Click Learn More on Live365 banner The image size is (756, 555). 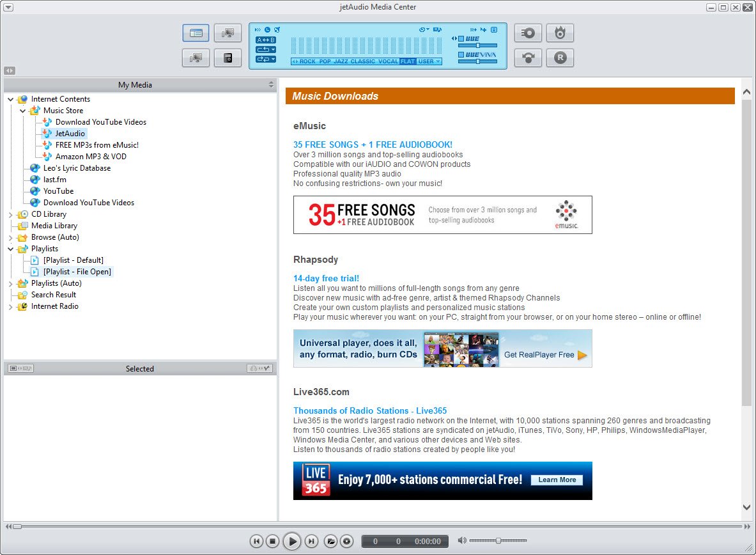click(557, 480)
